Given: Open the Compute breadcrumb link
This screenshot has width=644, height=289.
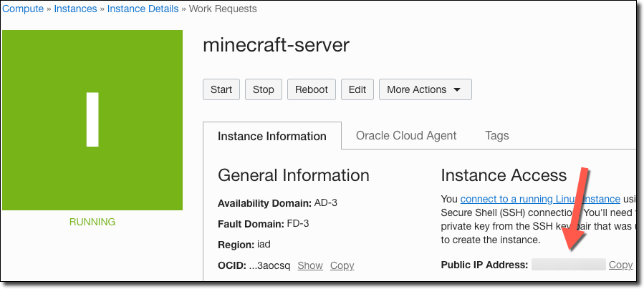Looking at the screenshot, I should click(23, 9).
